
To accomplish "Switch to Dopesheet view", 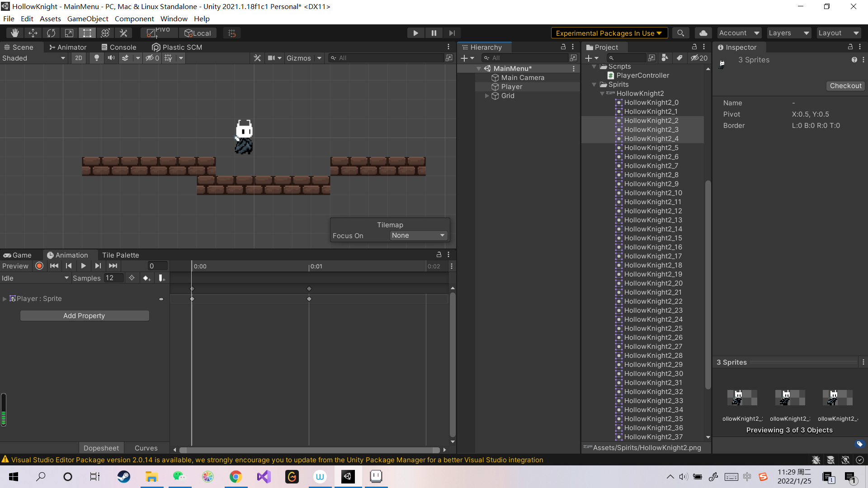I will coord(101,448).
